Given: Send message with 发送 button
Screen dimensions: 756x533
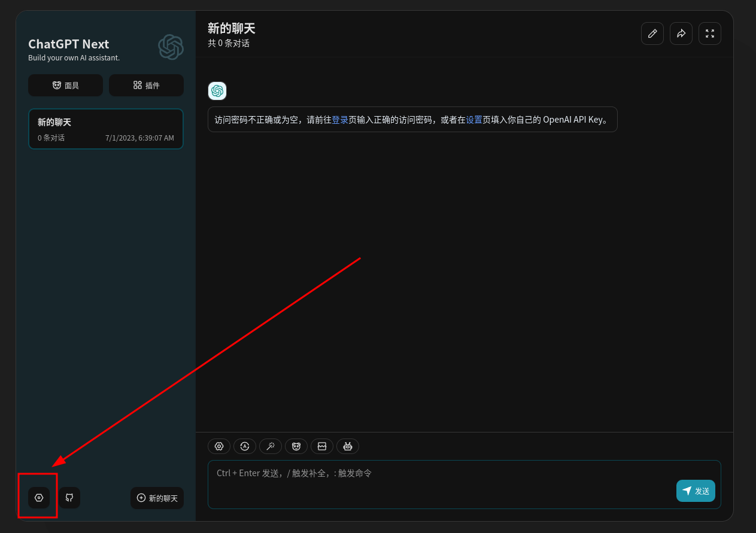Looking at the screenshot, I should [696, 491].
